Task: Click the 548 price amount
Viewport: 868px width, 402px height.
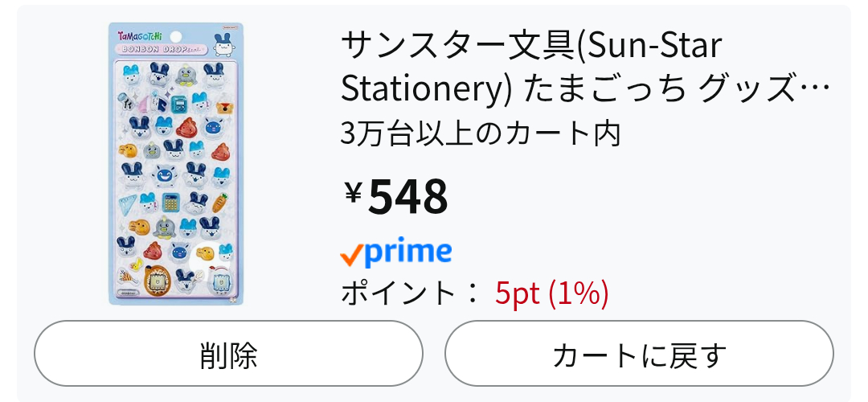Action: 407,196
